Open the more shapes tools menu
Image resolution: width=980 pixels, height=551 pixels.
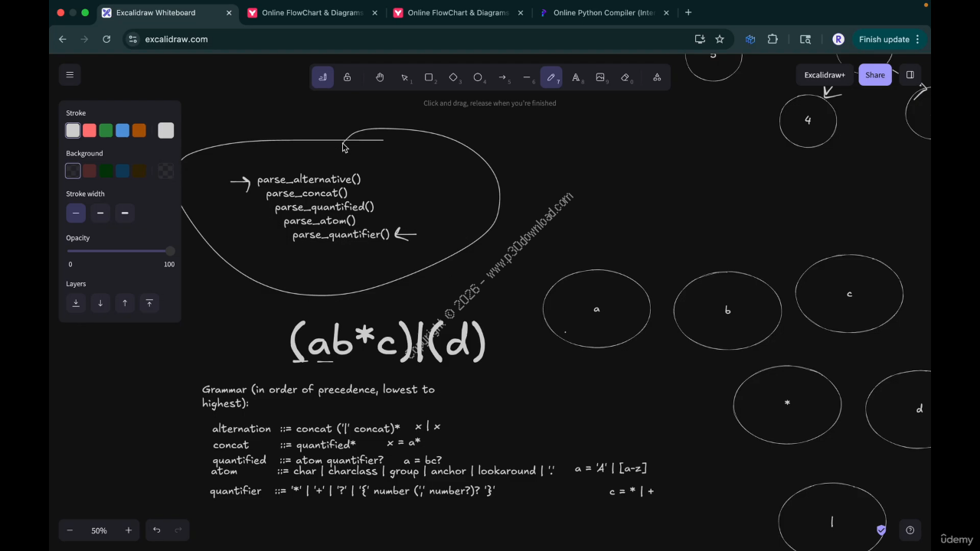tap(657, 77)
